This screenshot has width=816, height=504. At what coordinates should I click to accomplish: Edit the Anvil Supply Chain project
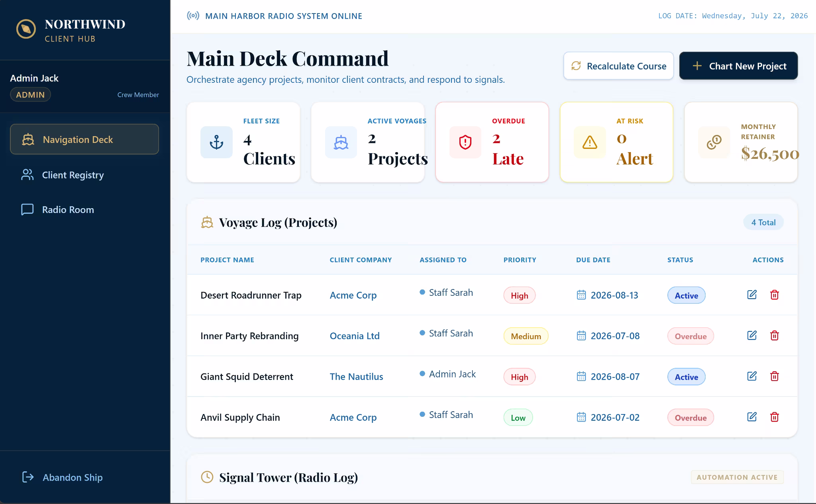pyautogui.click(x=752, y=417)
